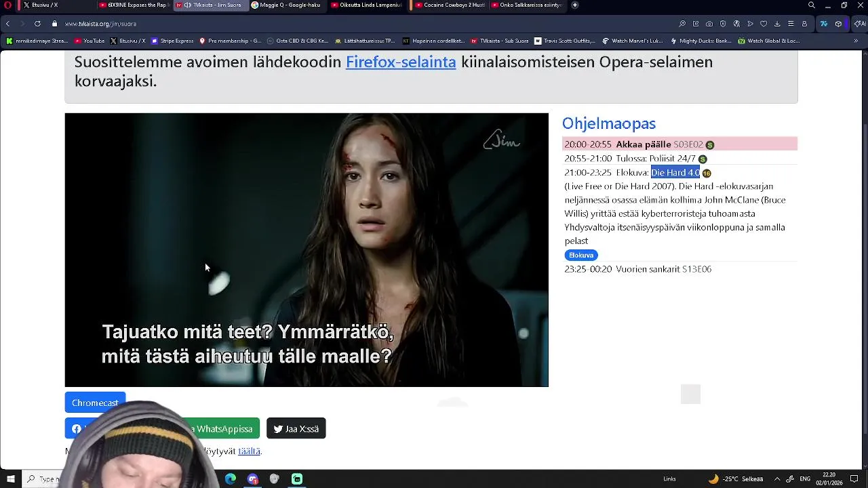This screenshot has height=488, width=868.
Task: Click the padlock site security icon
Action: pyautogui.click(x=55, y=24)
